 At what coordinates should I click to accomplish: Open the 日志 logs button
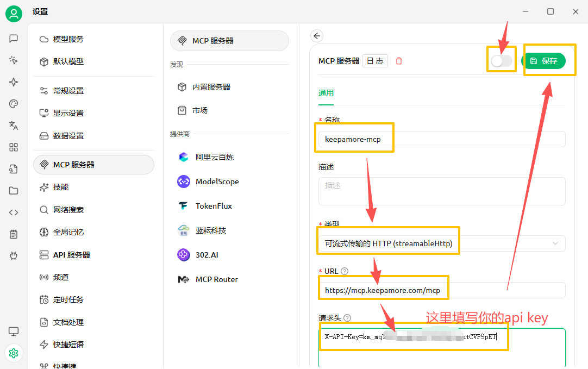(x=375, y=61)
